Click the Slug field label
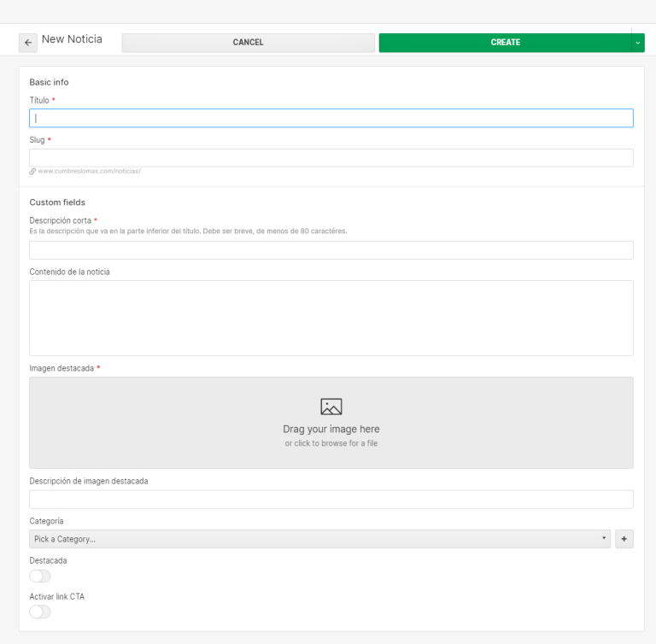 [37, 140]
